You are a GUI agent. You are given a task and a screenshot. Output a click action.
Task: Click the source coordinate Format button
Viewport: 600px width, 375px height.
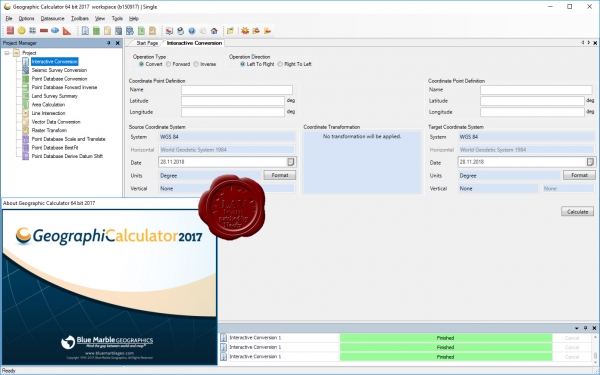(x=280, y=175)
